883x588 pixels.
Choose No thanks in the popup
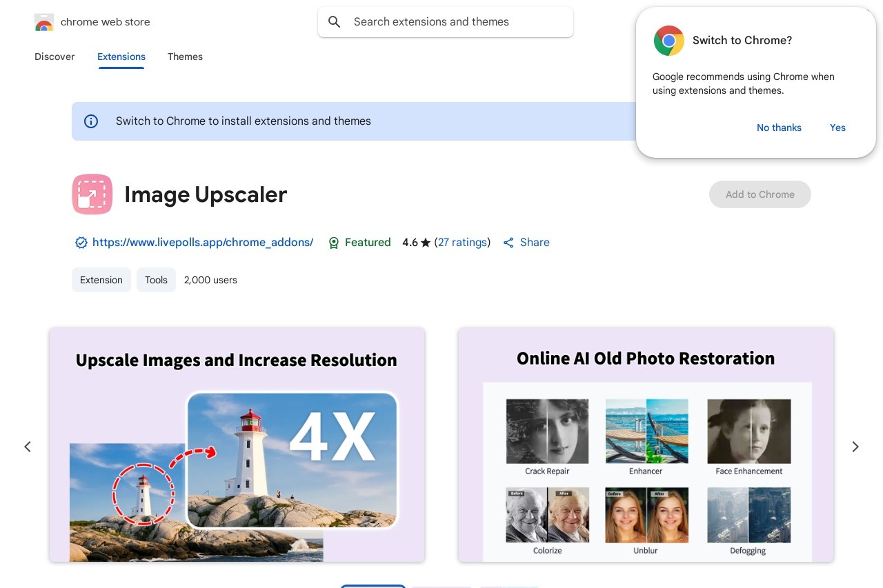(779, 128)
